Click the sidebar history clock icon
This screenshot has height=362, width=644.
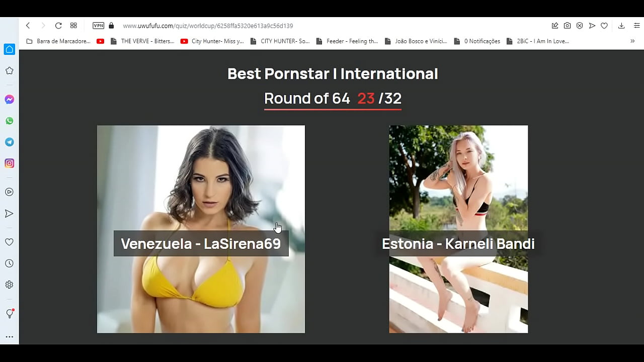coord(9,263)
